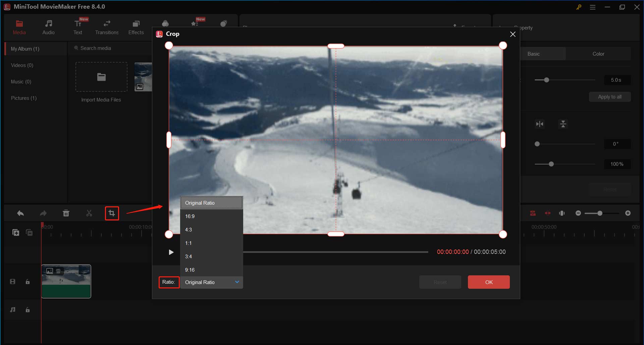Zoom in on the timeline with the plus icon
The width and height of the screenshot is (644, 345).
point(628,213)
